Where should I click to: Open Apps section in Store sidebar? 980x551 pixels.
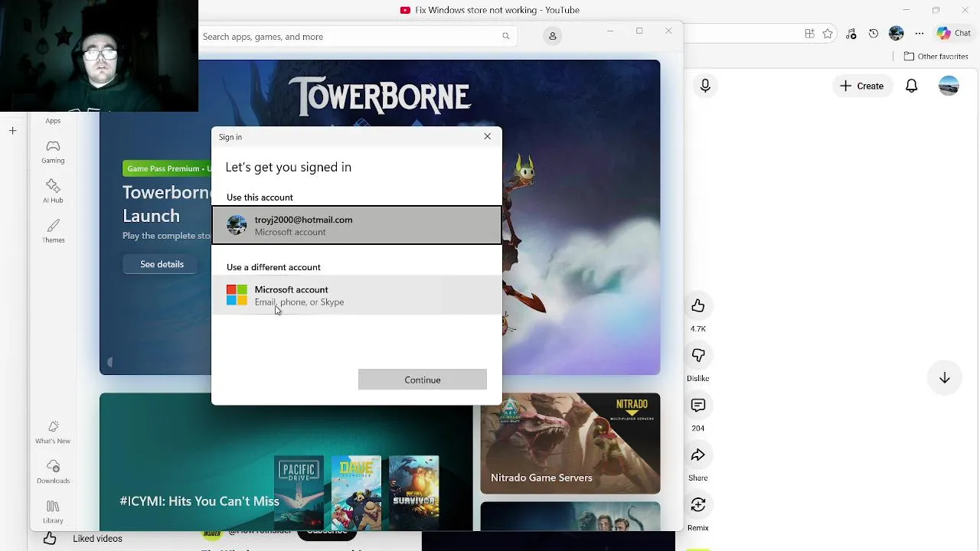(53, 120)
